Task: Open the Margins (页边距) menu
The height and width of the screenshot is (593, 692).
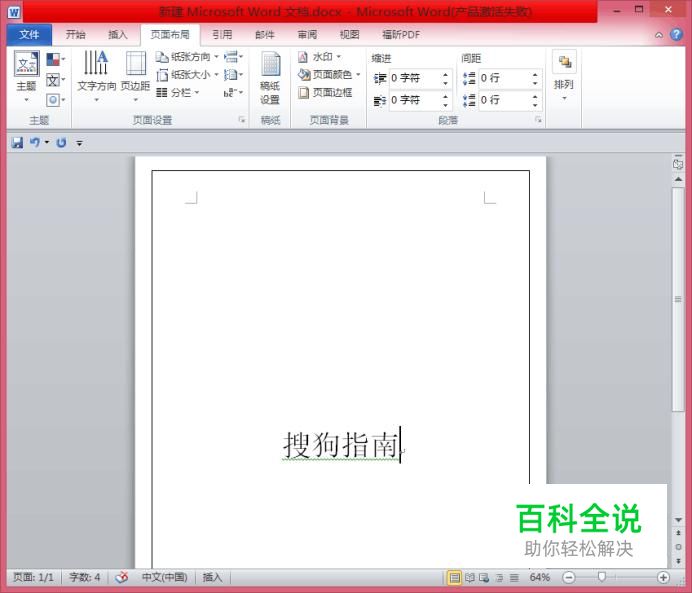Action: pos(135,76)
